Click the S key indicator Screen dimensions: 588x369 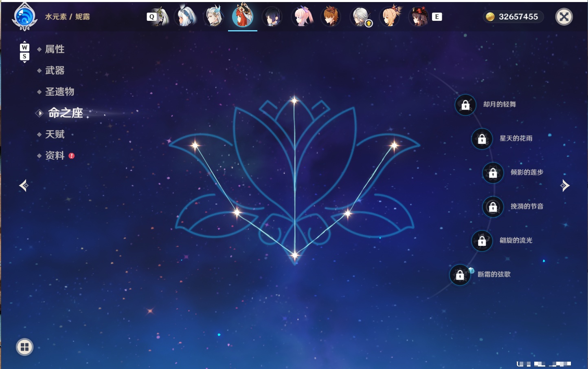pyautogui.click(x=24, y=56)
